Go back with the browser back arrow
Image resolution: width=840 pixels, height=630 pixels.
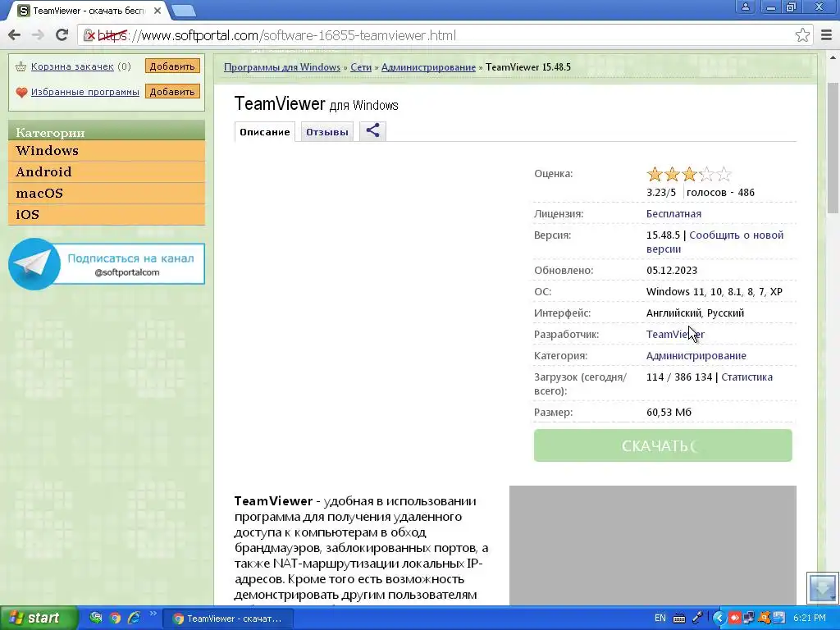click(x=14, y=35)
